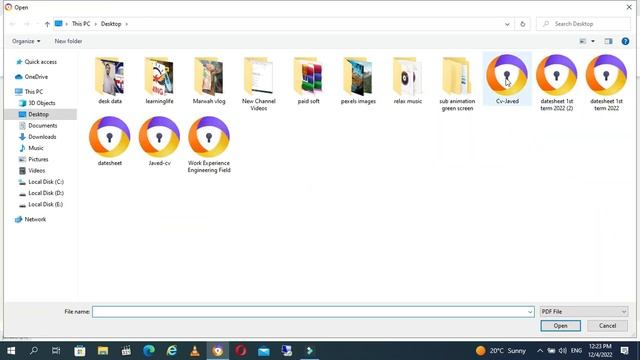Image resolution: width=640 pixels, height=360 pixels.
Task: Open the pexels images folder
Action: click(x=358, y=81)
